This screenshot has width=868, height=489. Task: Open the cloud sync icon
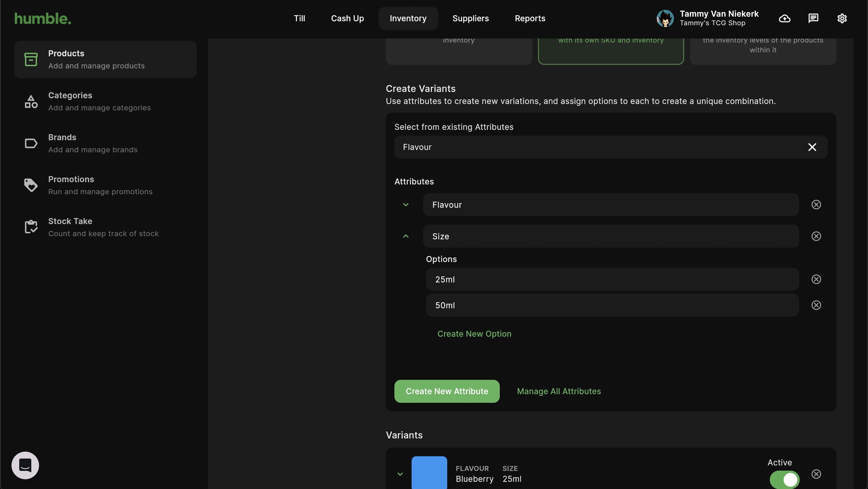784,18
